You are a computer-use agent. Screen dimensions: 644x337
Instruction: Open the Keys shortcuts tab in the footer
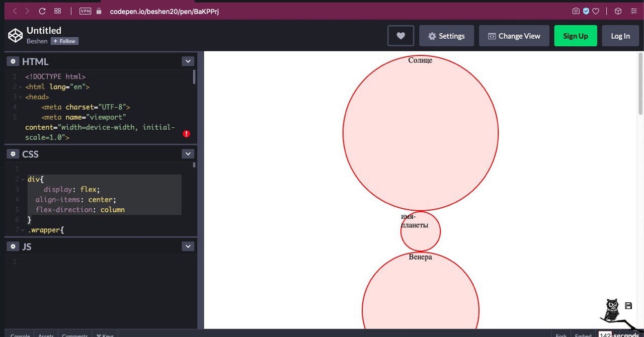(x=105, y=335)
